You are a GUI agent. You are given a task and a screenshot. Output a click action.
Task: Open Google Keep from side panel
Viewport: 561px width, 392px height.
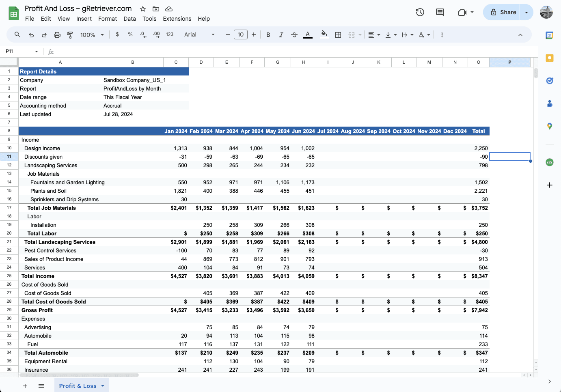(550, 58)
